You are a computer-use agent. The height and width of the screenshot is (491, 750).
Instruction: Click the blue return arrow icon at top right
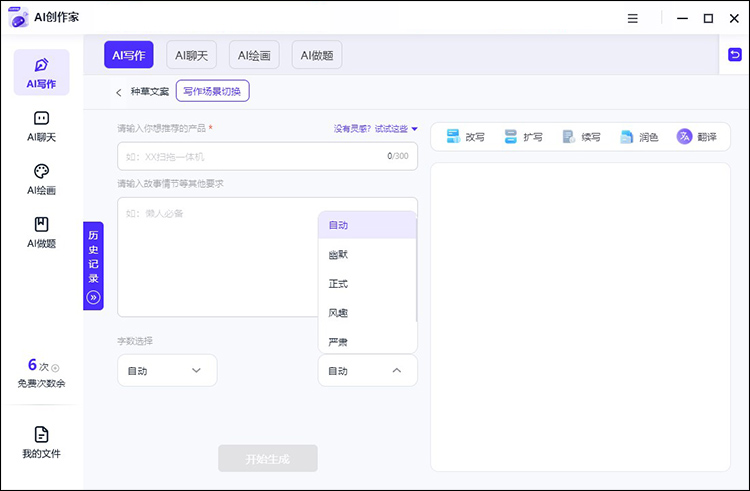click(734, 55)
